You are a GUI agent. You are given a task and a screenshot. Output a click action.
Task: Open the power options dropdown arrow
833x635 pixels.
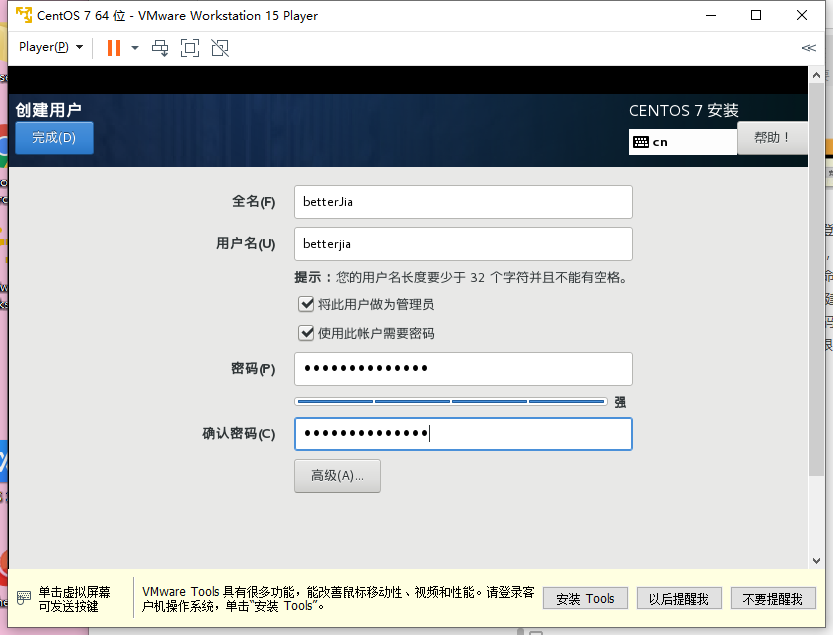click(x=135, y=48)
